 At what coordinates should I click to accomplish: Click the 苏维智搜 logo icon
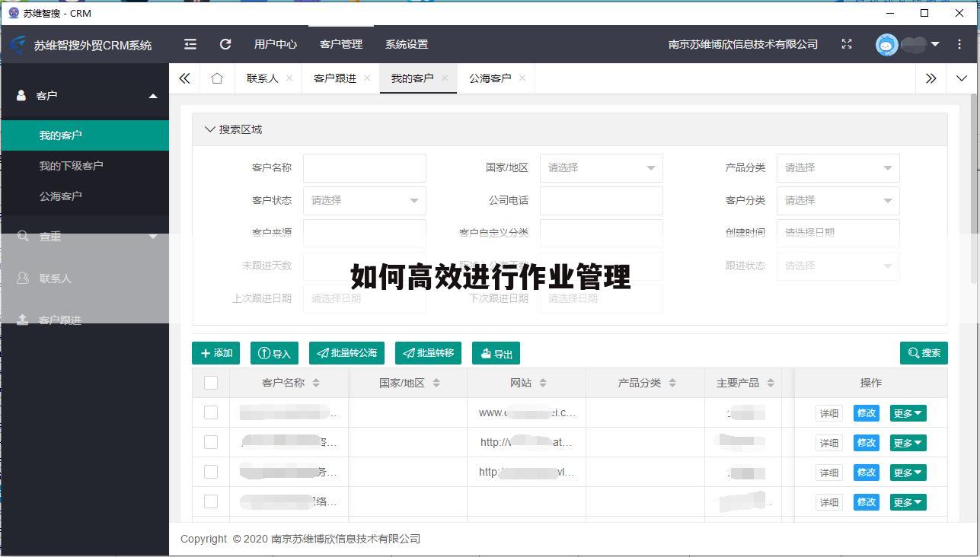17,45
